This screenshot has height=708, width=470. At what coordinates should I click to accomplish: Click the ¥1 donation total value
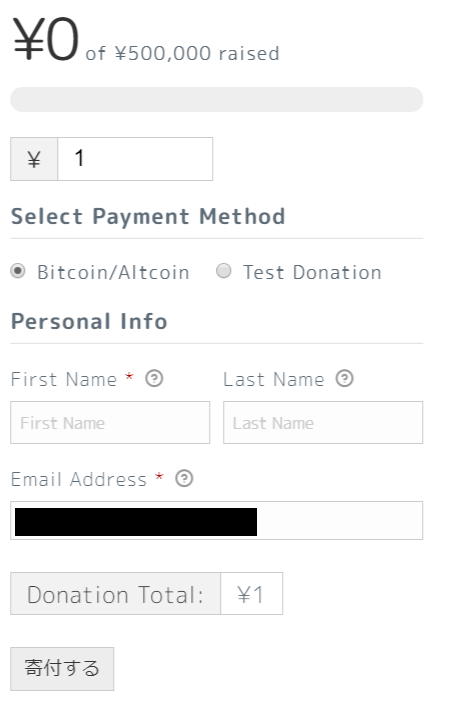pyautogui.click(x=251, y=594)
